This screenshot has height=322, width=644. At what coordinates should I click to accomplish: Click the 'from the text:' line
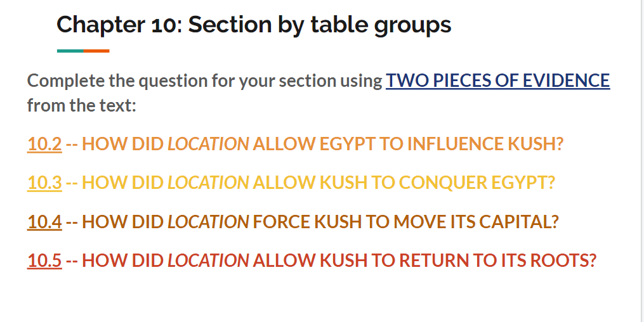(x=81, y=105)
